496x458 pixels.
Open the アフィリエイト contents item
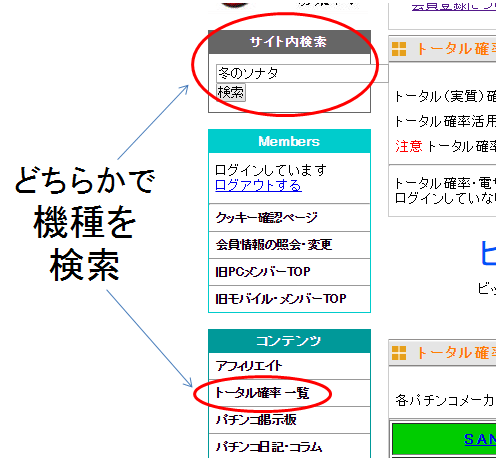tap(289, 366)
